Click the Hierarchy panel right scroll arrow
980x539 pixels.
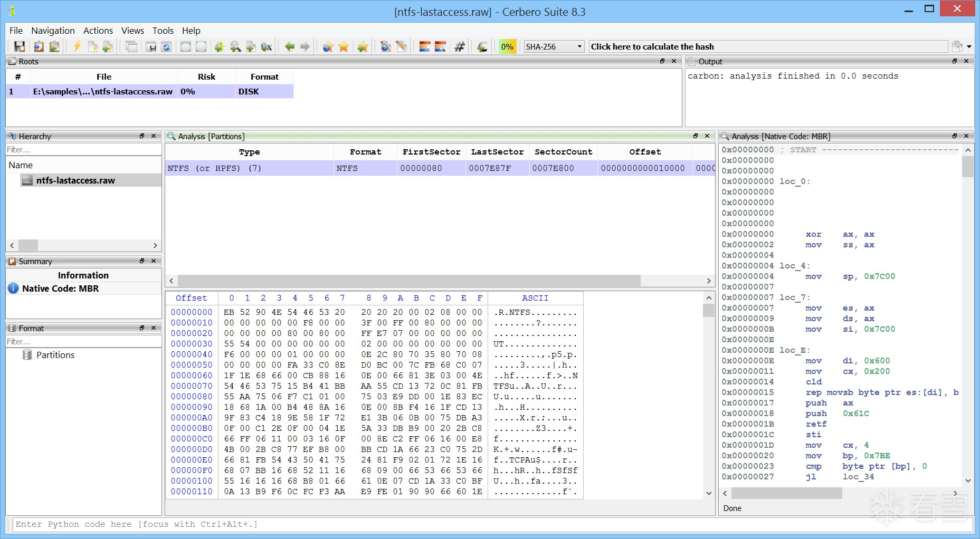click(155, 245)
